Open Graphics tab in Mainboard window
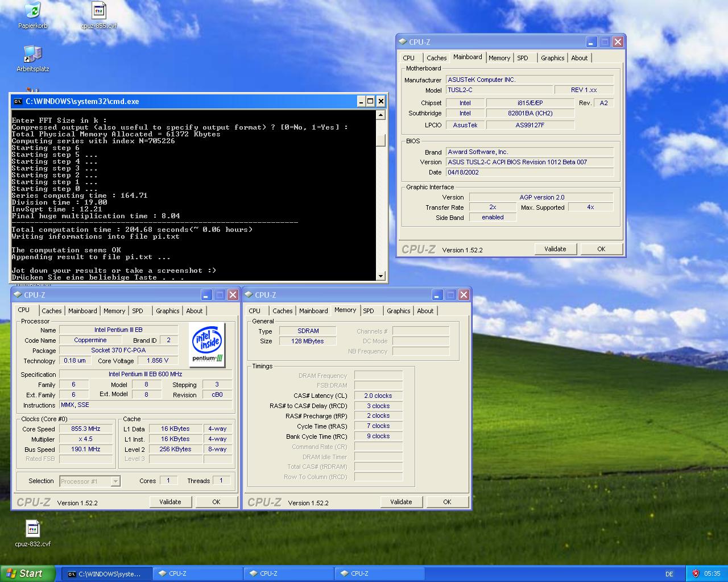The height and width of the screenshot is (582, 728). click(553, 58)
